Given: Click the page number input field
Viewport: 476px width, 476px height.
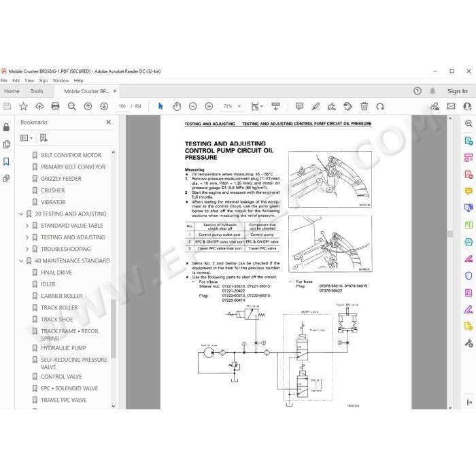Looking at the screenshot, I should (x=122, y=106).
